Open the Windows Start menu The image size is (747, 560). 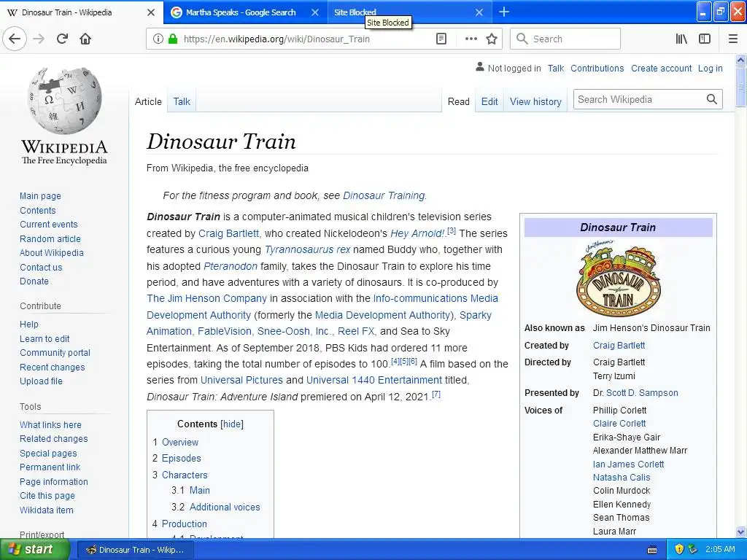click(35, 550)
